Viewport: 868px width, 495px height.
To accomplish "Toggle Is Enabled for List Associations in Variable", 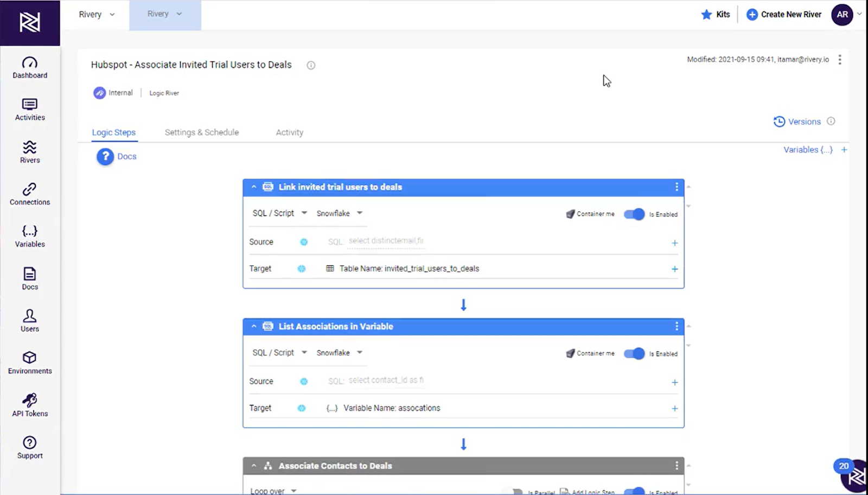I will pyautogui.click(x=634, y=353).
